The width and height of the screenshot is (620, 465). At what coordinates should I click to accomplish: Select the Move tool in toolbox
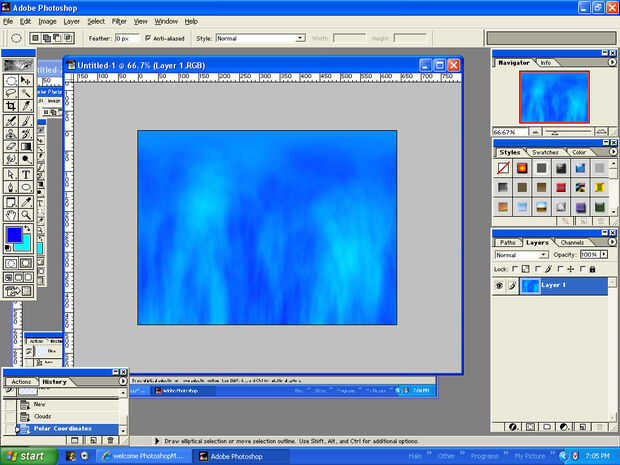[x=26, y=81]
